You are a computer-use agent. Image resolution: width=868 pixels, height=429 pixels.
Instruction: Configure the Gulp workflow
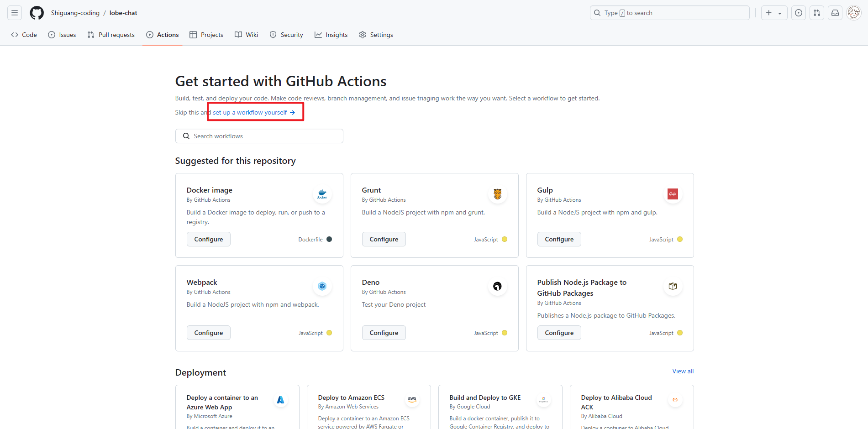559,239
